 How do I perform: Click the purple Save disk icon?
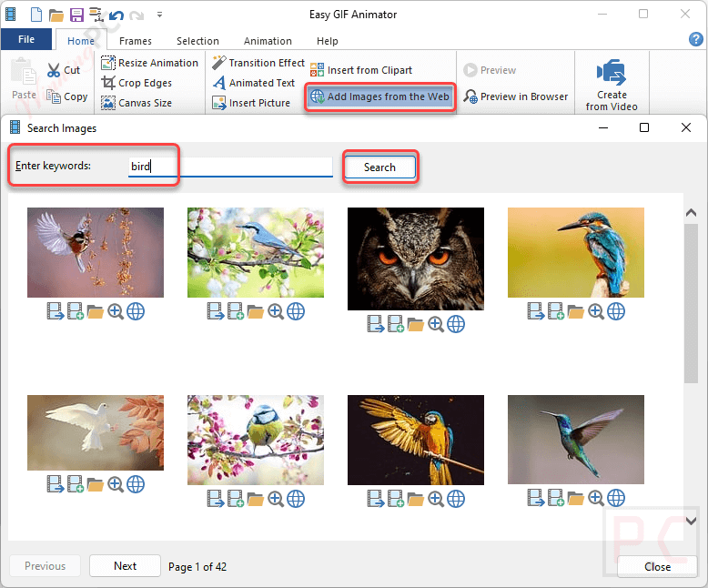pos(76,15)
